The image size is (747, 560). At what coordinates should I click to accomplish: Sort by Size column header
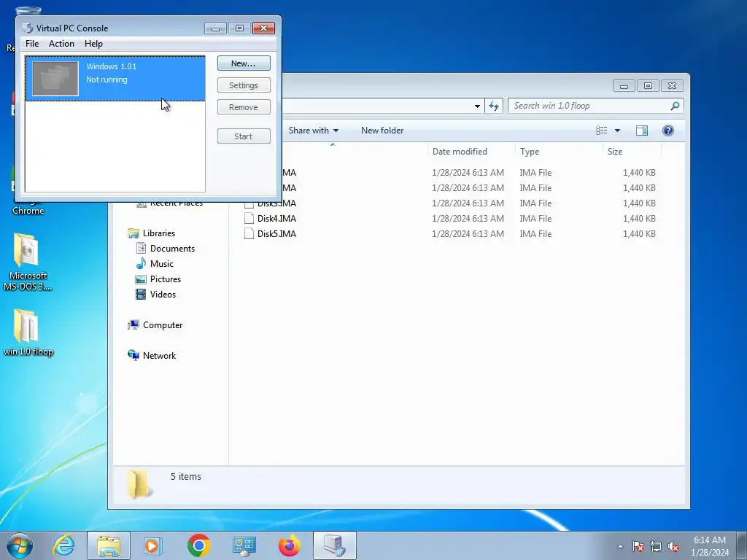pos(614,152)
